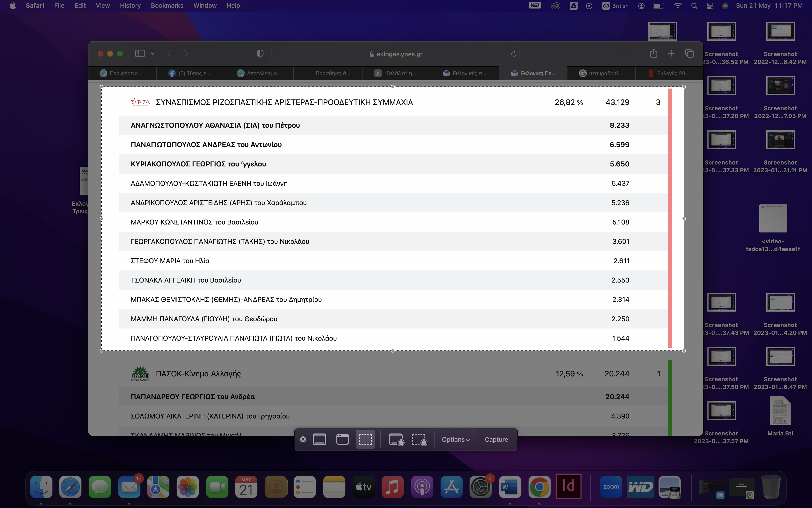Image resolution: width=812 pixels, height=508 pixels.
Task: Open the Window menu
Action: pyautogui.click(x=205, y=6)
